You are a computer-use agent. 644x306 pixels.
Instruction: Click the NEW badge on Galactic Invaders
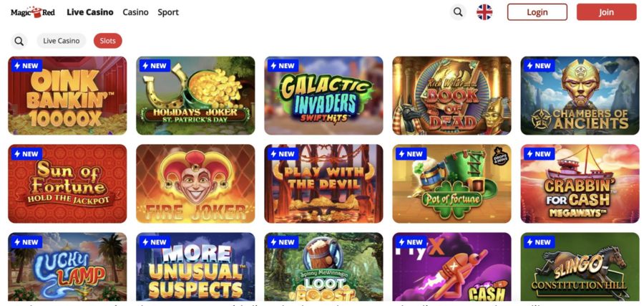pyautogui.click(x=283, y=66)
